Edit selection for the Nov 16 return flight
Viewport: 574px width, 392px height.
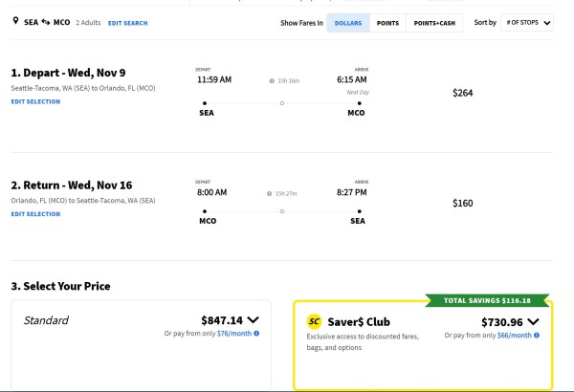(x=35, y=214)
